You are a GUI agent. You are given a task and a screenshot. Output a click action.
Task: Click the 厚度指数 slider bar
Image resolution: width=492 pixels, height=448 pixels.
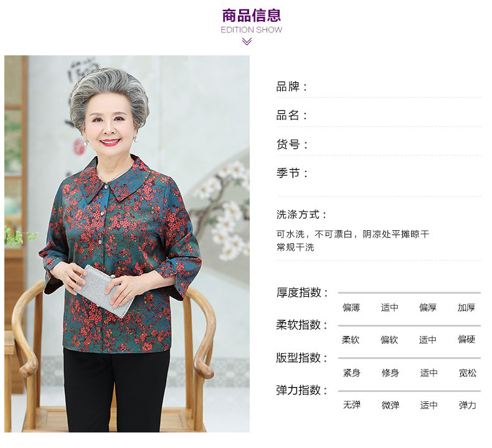coord(409,293)
